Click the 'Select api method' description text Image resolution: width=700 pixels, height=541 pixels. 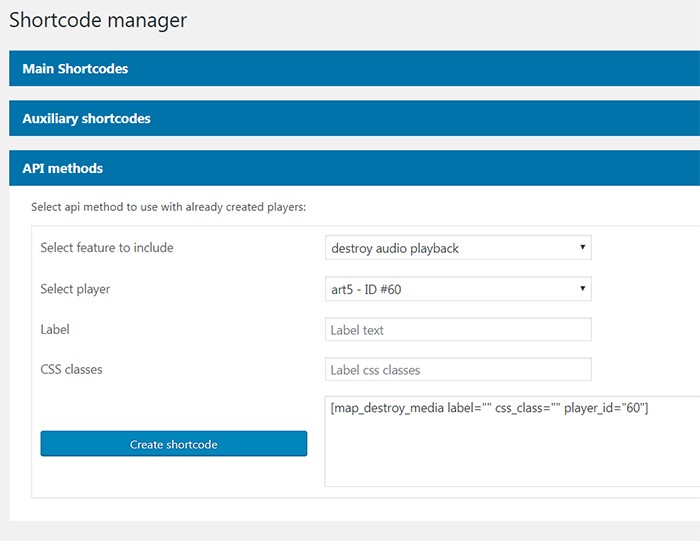point(168,207)
